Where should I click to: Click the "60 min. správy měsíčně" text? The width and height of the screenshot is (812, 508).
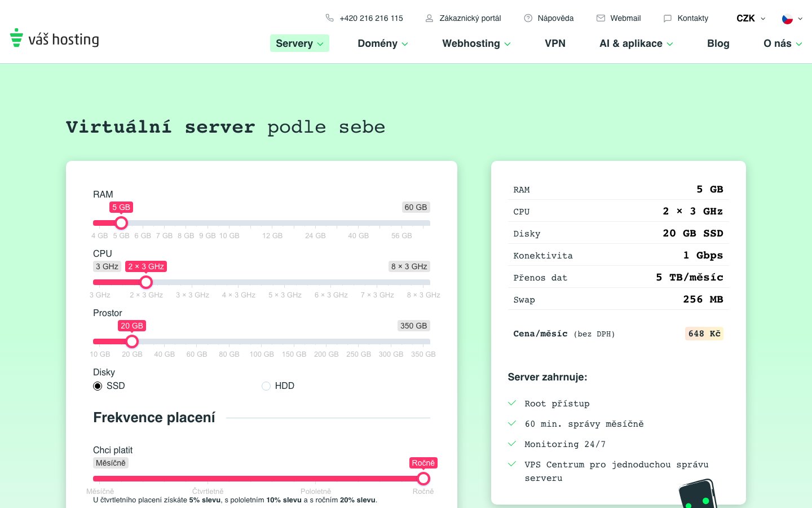[584, 424]
